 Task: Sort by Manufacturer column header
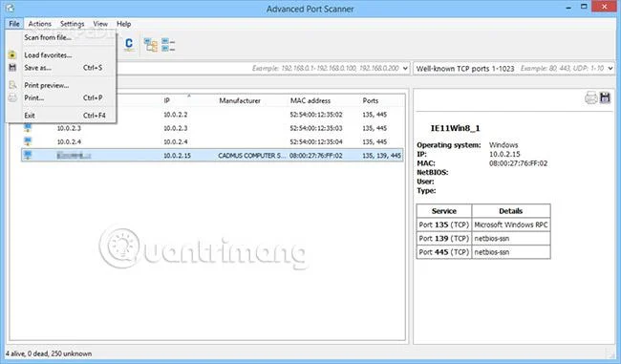pyautogui.click(x=240, y=100)
